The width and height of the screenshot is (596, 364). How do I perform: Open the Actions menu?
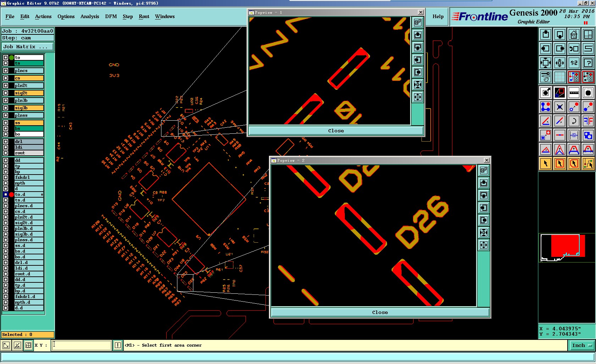pos(43,16)
